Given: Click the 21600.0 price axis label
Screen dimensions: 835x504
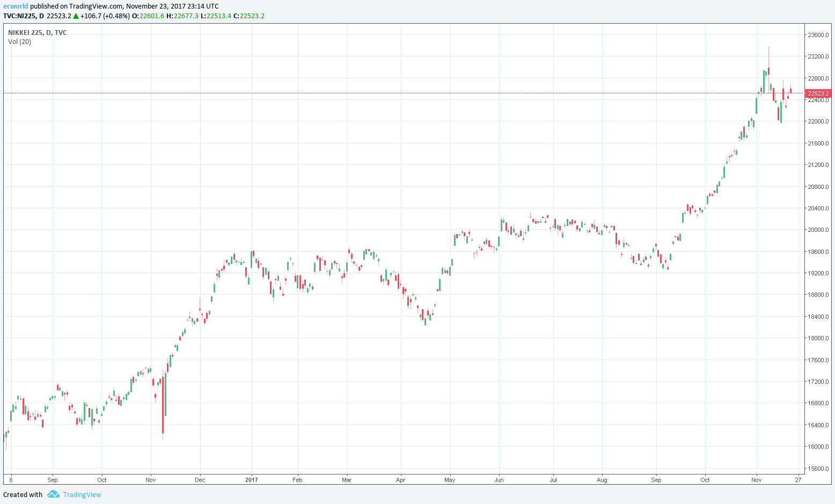Looking at the screenshot, I should tap(818, 143).
